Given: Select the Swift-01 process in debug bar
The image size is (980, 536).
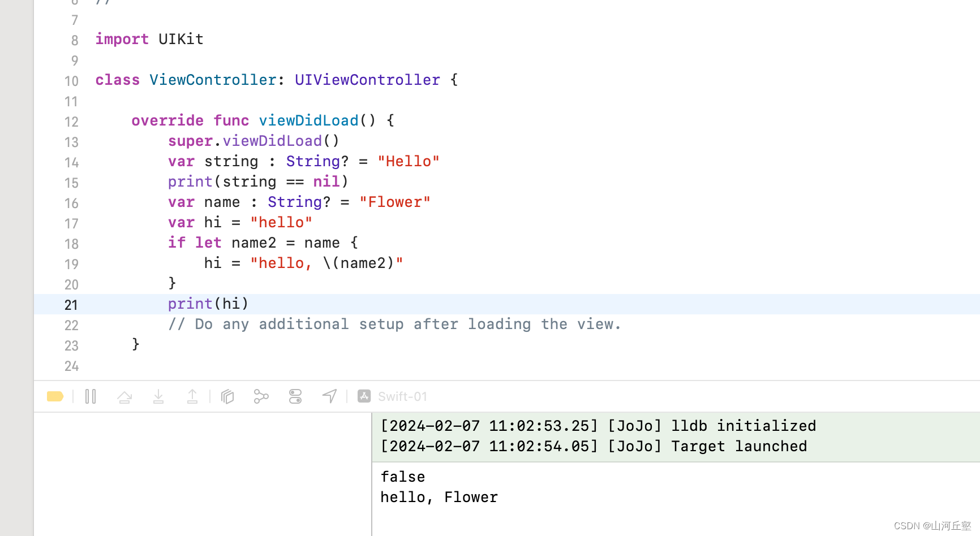Looking at the screenshot, I should point(393,396).
